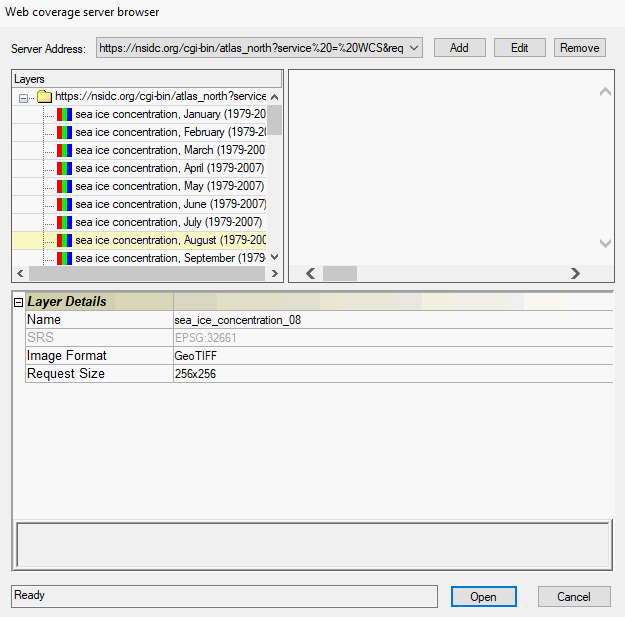Cancel the web coverage browser dialog

[574, 597]
